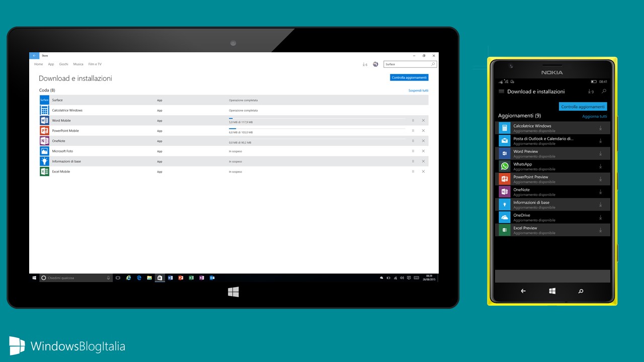The height and width of the screenshot is (362, 644).
Task: Open the Calcolatrice Windows icon in tablet queue
Action: coord(44,110)
